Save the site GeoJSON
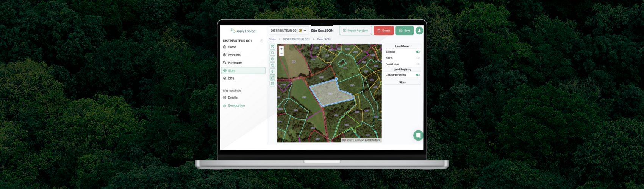Image resolution: width=644 pixels, height=189 pixels. (405, 31)
